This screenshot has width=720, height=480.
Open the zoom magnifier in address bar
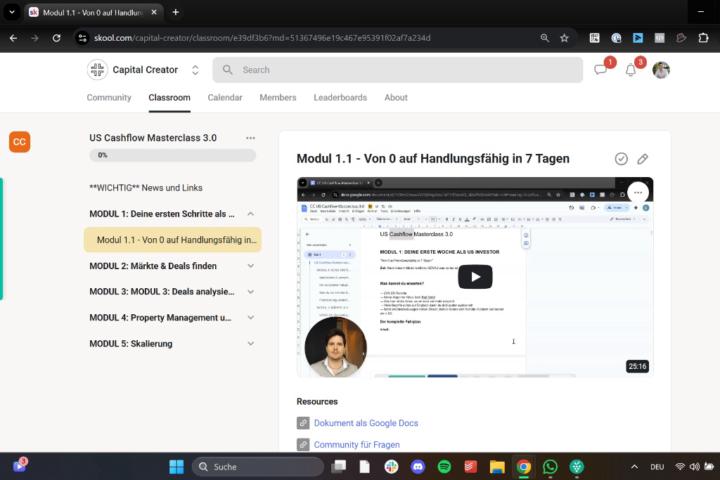click(545, 38)
